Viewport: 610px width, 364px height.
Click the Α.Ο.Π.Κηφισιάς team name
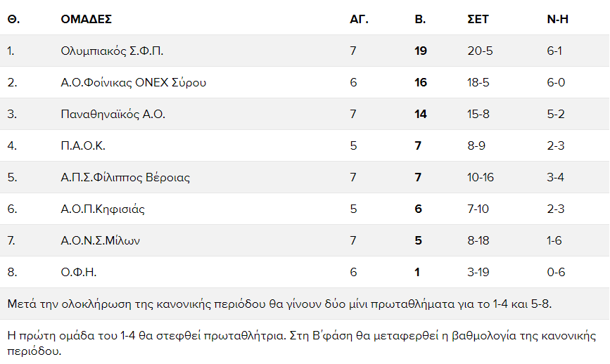pyautogui.click(x=103, y=209)
